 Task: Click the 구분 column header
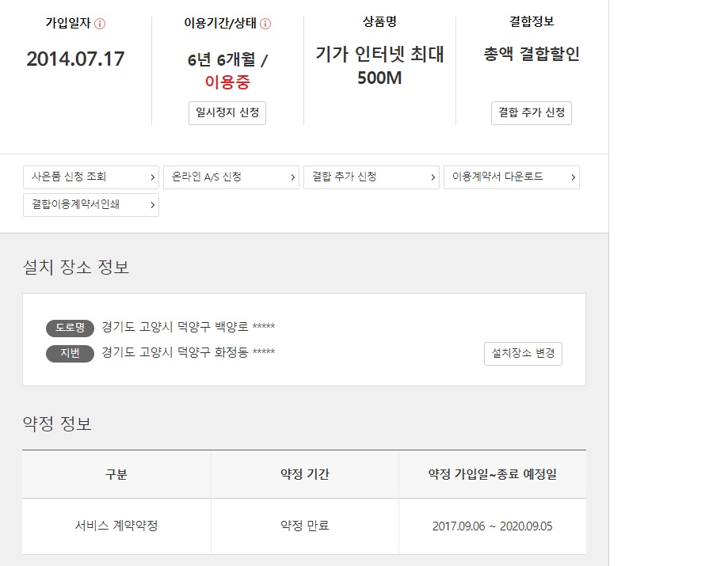[116, 474]
